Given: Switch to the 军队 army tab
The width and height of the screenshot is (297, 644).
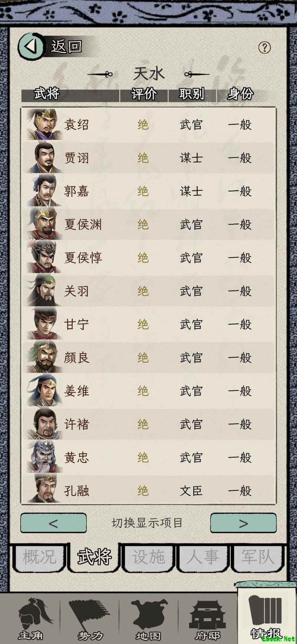Looking at the screenshot, I should click(x=257, y=557).
